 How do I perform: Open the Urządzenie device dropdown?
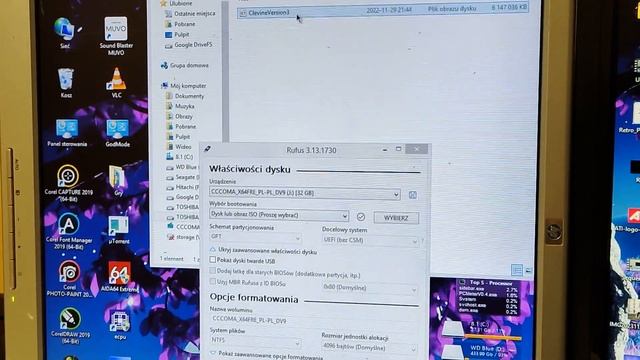(304, 193)
